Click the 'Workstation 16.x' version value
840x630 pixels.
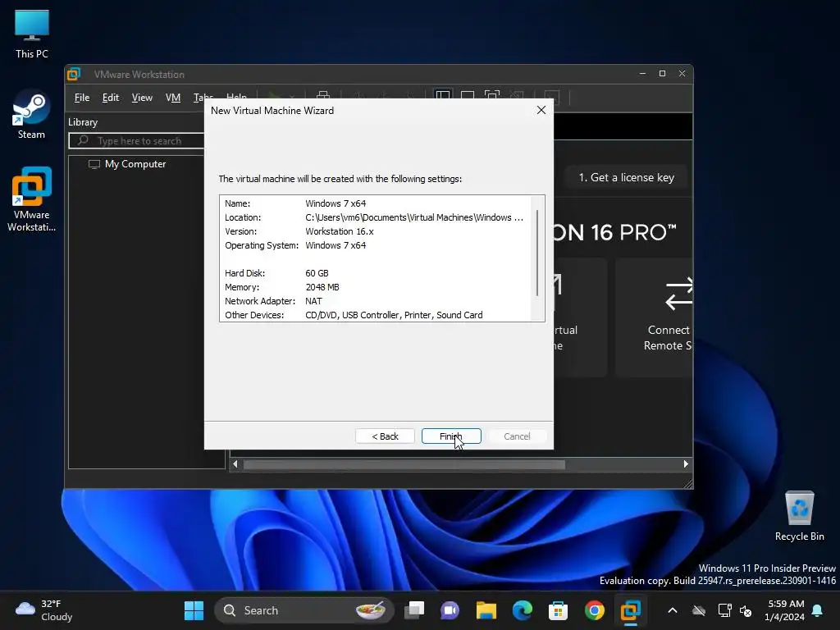click(x=339, y=231)
